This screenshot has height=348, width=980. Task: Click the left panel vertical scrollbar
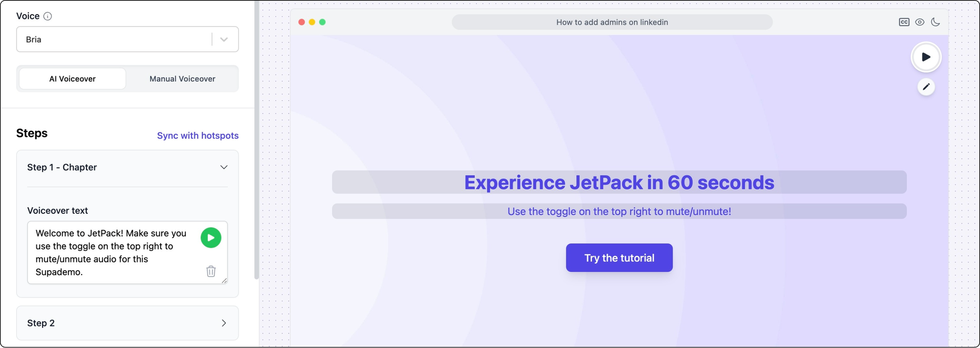pyautogui.click(x=256, y=139)
